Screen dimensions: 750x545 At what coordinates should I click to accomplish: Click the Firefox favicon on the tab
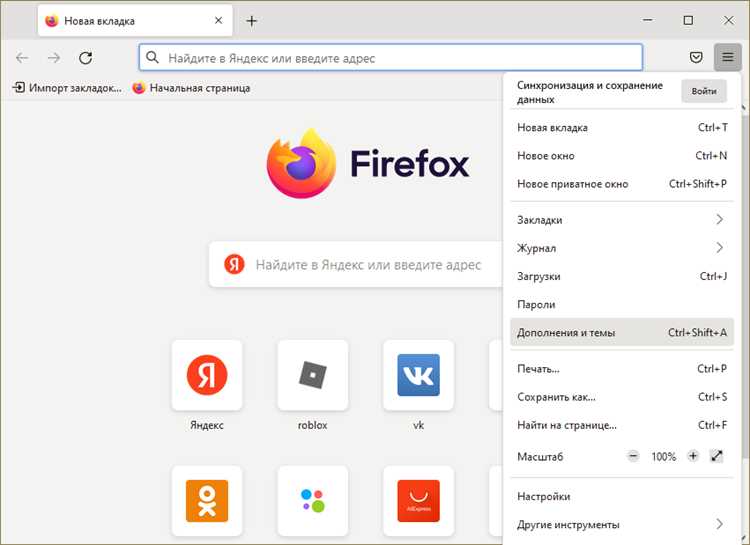51,21
